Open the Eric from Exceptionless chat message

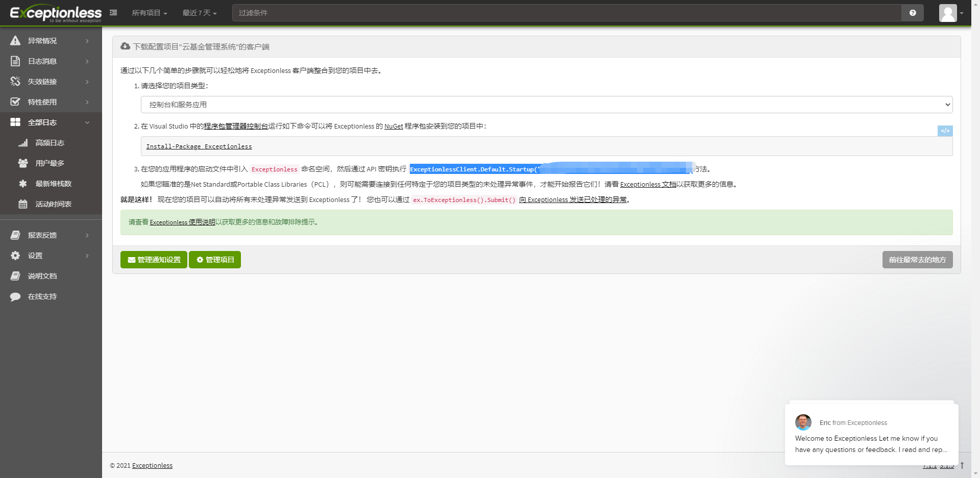[871, 435]
